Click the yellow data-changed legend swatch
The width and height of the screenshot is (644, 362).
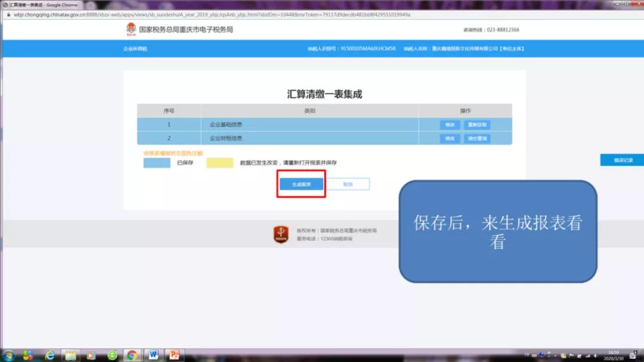point(219,163)
